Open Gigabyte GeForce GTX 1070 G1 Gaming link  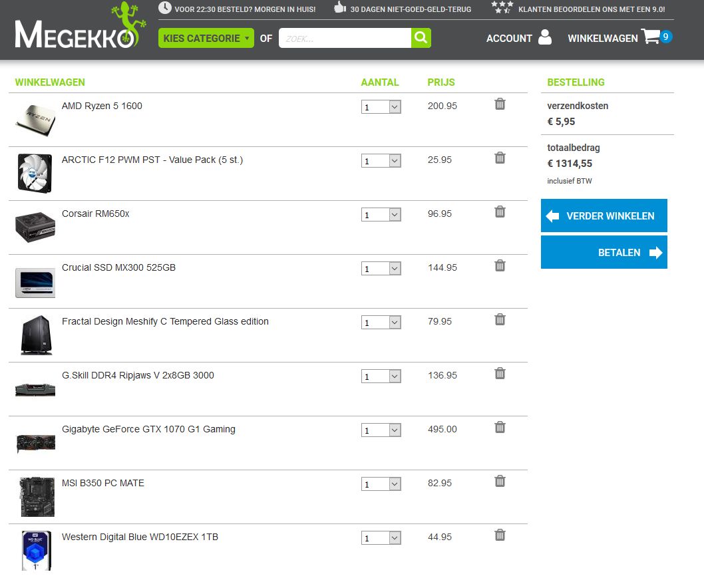tap(148, 429)
